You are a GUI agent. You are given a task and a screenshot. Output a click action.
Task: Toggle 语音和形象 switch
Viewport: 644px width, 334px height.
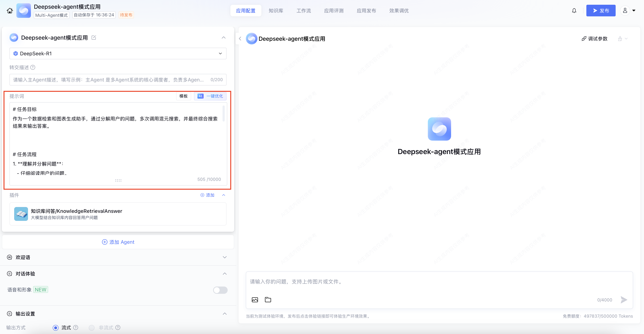pos(220,290)
